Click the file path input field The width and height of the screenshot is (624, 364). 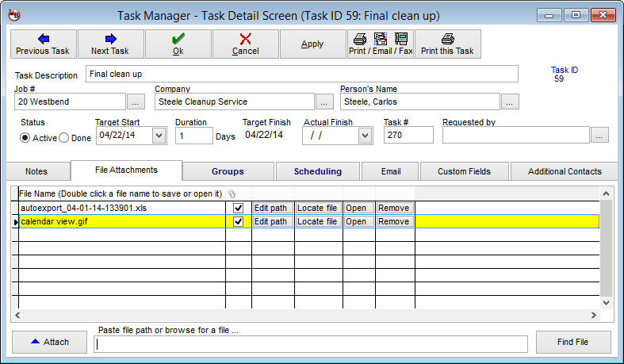(x=311, y=344)
